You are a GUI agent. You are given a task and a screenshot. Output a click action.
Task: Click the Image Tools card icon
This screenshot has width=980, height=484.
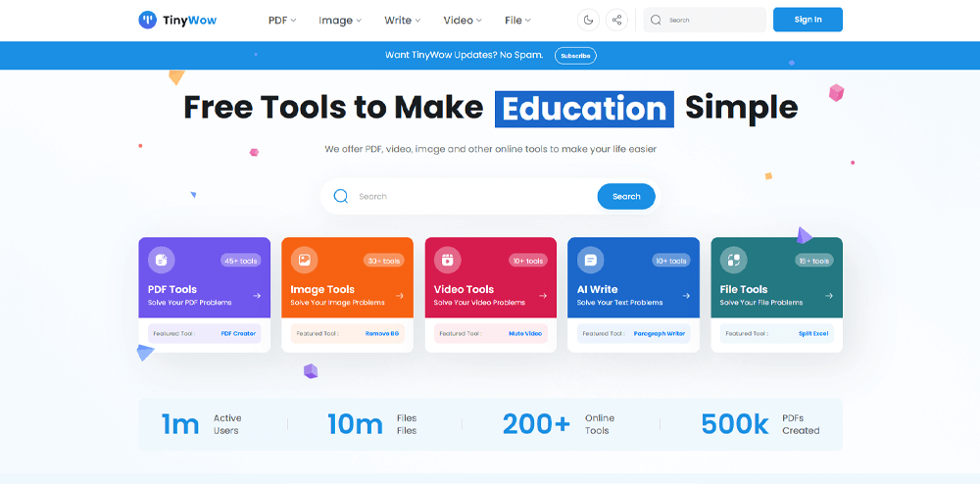coord(305,260)
